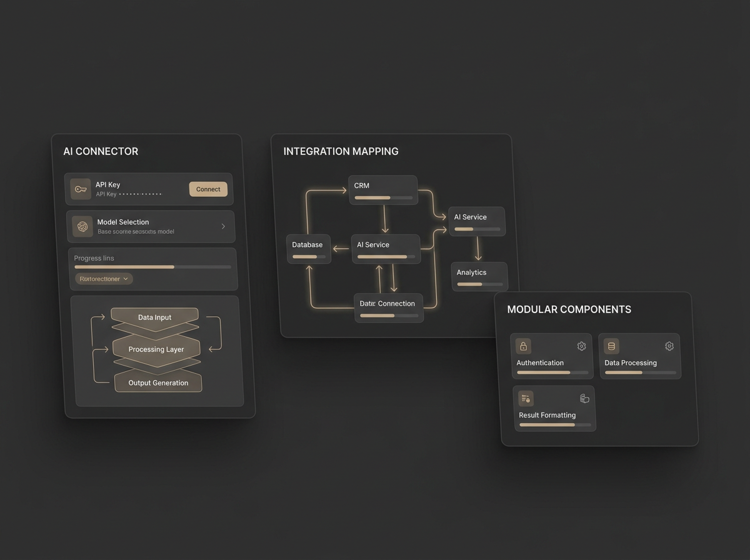The height and width of the screenshot is (560, 750).
Task: Click the Model Selection subtitle text
Action: tap(136, 232)
